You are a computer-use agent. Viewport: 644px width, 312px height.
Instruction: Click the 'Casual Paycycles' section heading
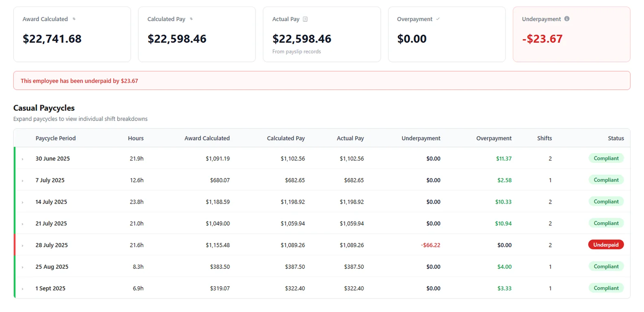tap(44, 108)
